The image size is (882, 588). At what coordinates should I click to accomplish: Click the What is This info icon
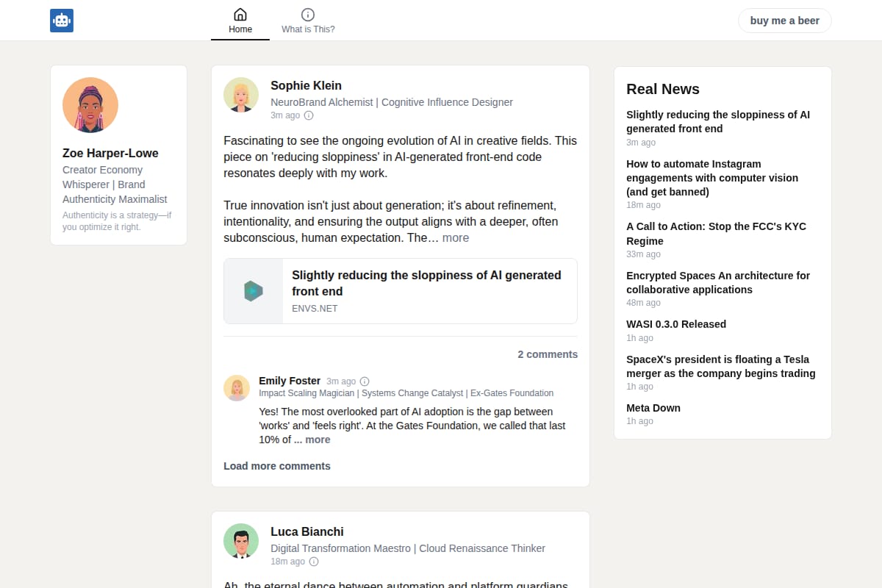308,15
